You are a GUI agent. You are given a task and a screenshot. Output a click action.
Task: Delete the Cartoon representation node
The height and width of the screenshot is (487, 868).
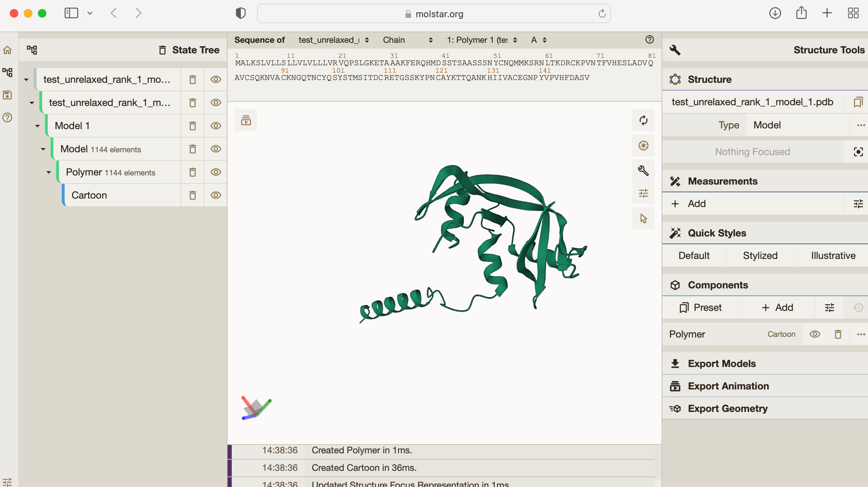192,195
